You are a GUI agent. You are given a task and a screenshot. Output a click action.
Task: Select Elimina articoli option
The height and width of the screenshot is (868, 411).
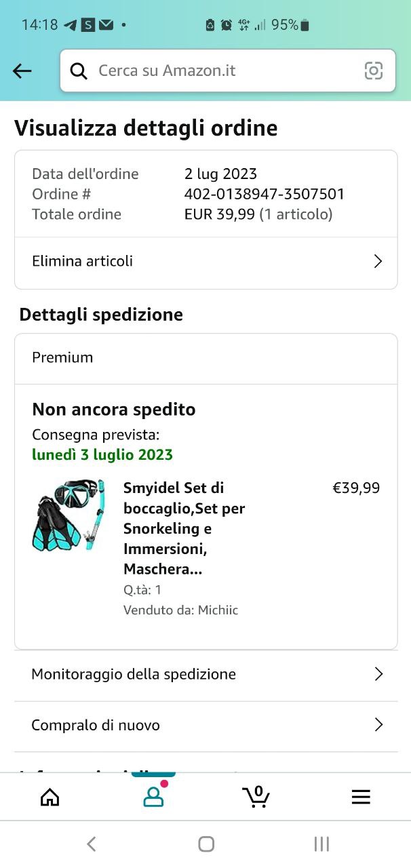click(83, 261)
